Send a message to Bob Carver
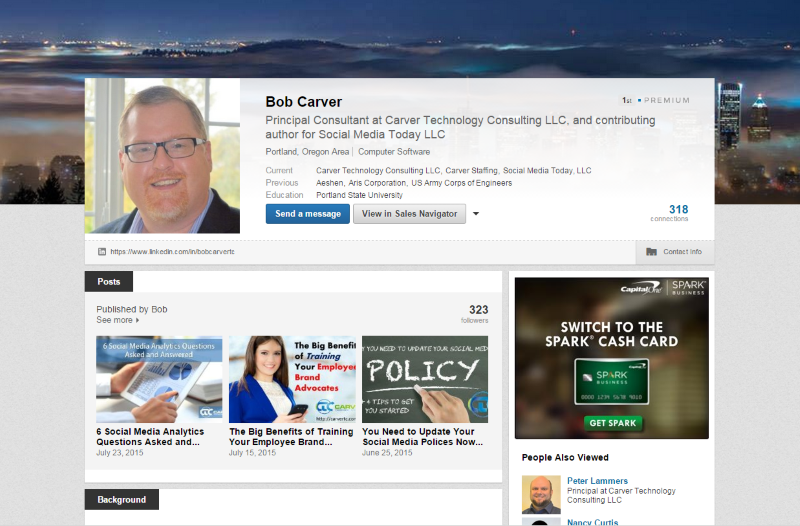The image size is (800, 526). click(x=308, y=214)
